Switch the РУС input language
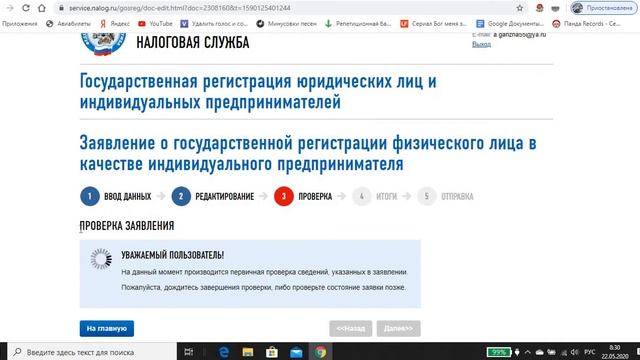The width and height of the screenshot is (640, 360). point(589,352)
